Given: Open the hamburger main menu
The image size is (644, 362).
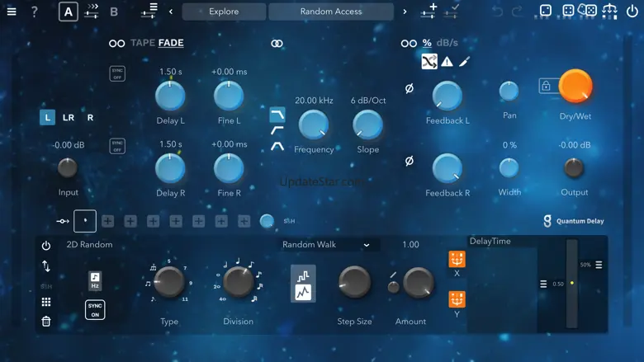Looking at the screenshot, I should coord(12,12).
